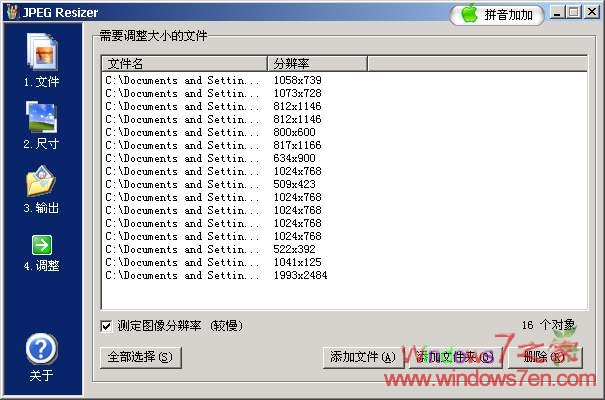Select the 2. 尺寸 (Size) step icon
Screen dimensions: 605x400
(41, 118)
